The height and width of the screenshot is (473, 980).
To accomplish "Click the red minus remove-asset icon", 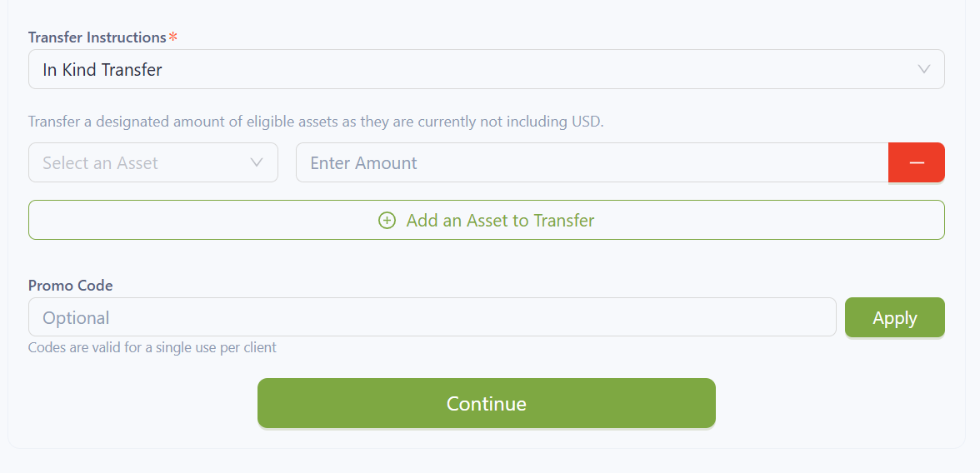I will (917, 162).
